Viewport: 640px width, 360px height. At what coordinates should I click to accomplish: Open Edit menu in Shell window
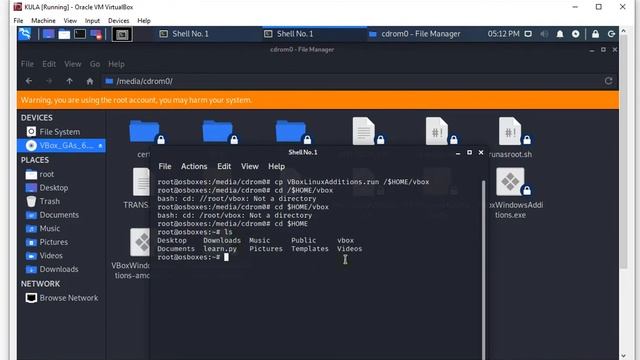click(224, 167)
